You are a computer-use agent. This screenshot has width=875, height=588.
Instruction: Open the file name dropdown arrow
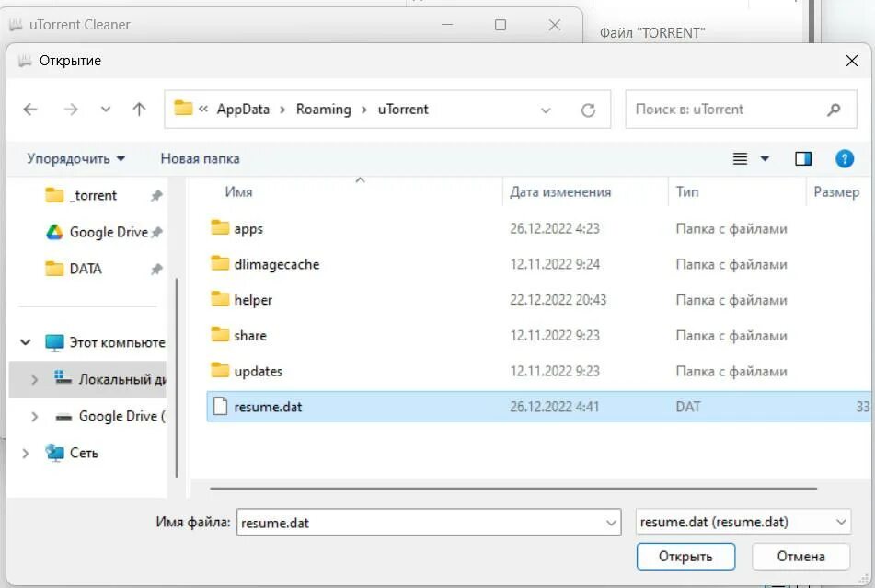click(x=611, y=523)
